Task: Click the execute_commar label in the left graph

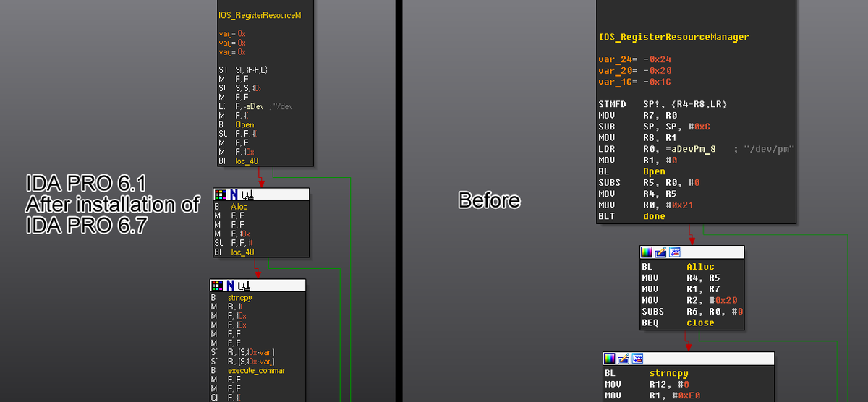Action: [255, 370]
